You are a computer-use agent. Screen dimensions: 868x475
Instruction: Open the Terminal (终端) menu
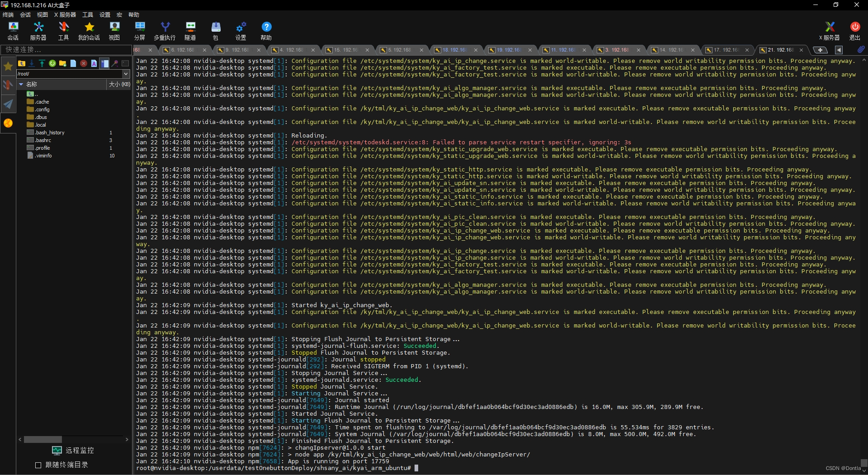(8, 15)
